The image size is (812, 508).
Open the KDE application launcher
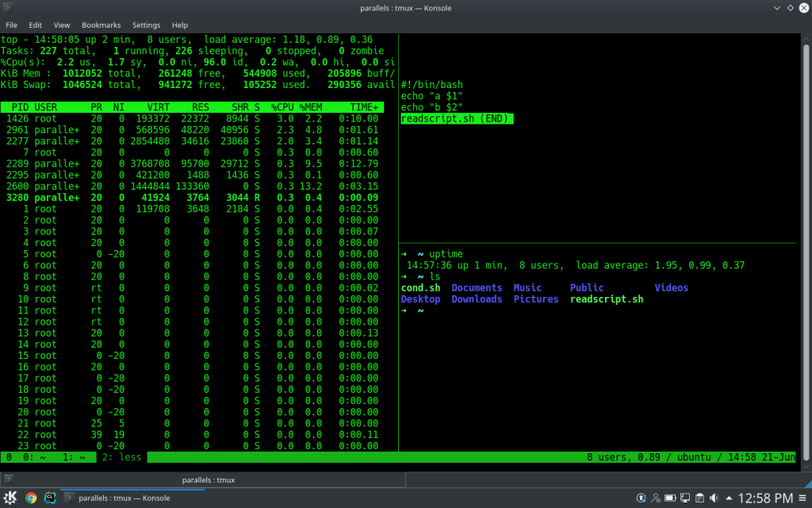11,498
